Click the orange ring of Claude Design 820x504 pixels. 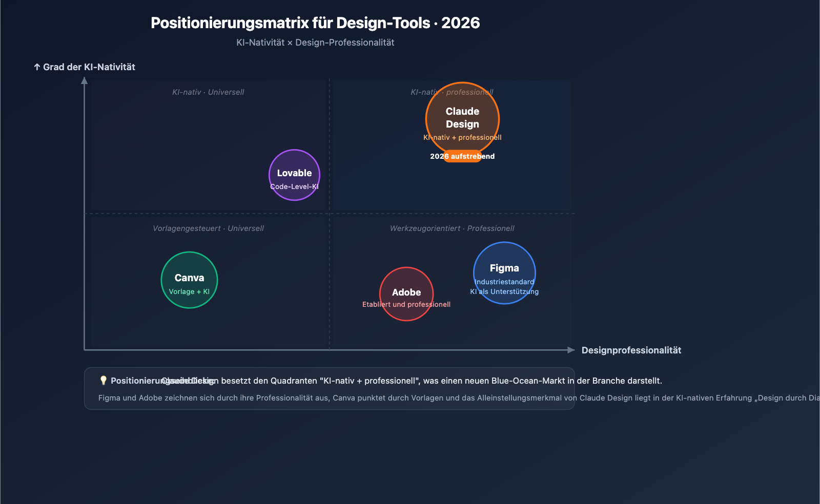(x=462, y=83)
